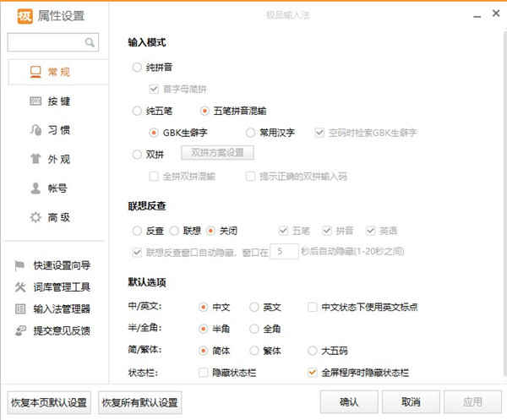Open the 常规 general tab
This screenshot has width=507, height=420.
[58, 72]
